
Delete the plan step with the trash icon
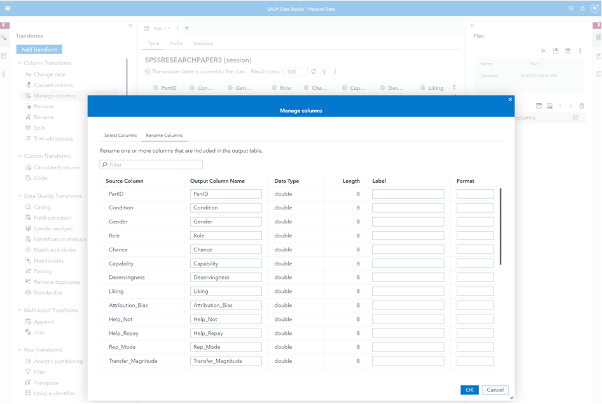coord(581,106)
